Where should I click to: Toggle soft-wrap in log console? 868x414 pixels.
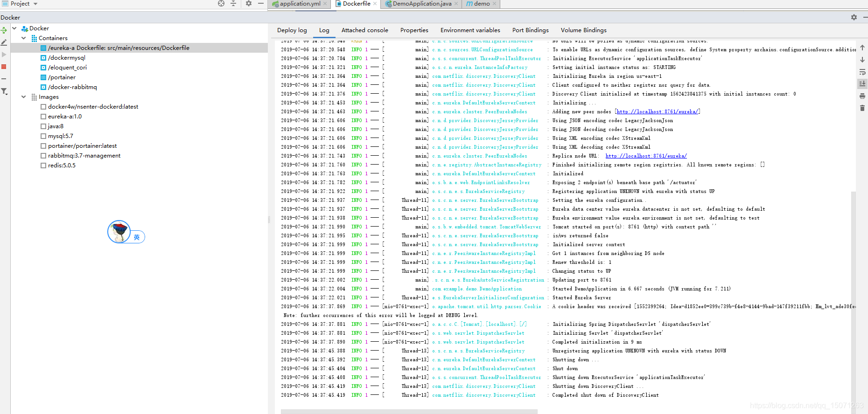(x=862, y=72)
